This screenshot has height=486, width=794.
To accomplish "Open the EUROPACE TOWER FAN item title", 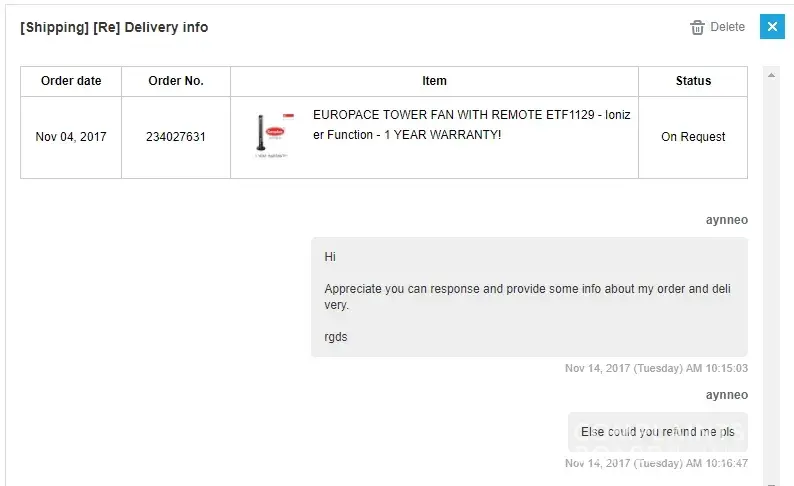I will [471, 125].
